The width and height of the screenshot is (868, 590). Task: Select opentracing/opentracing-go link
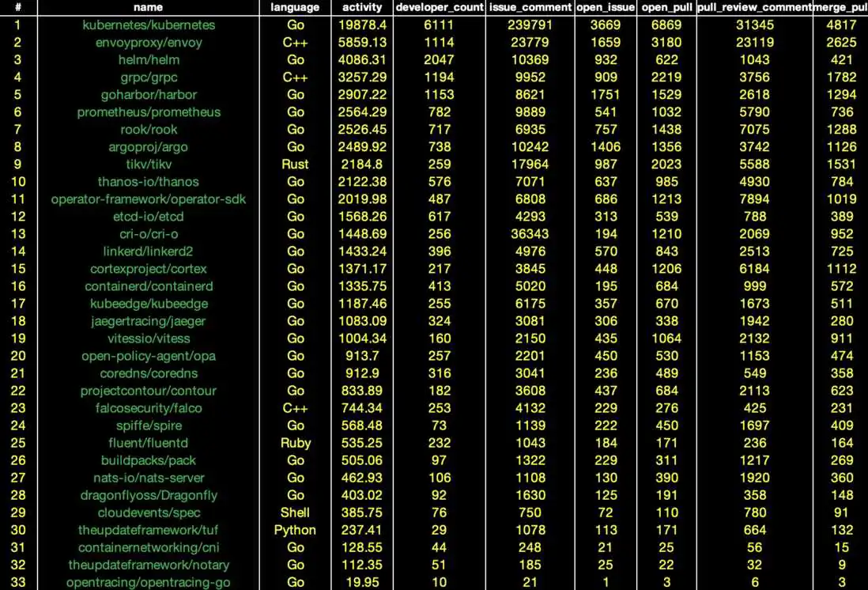149,582
